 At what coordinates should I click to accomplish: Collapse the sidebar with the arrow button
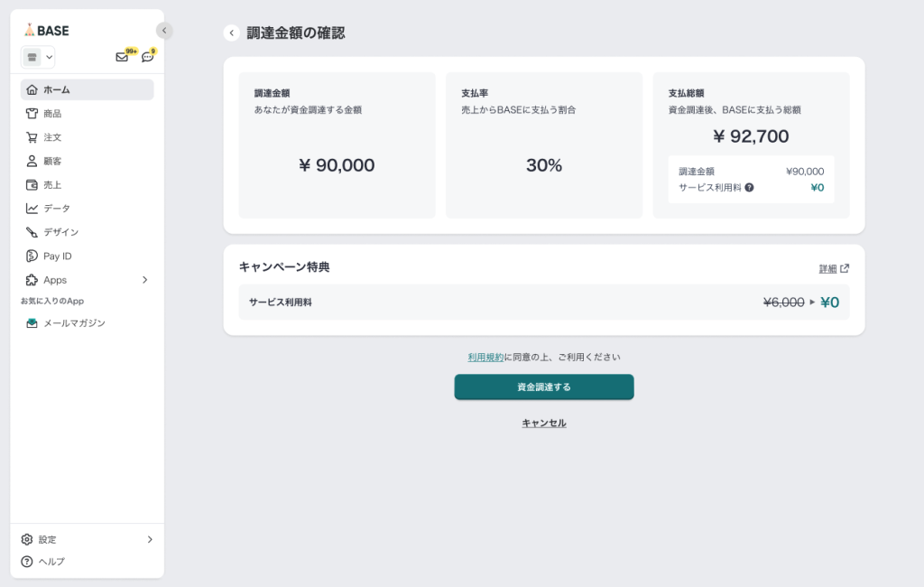point(163,31)
